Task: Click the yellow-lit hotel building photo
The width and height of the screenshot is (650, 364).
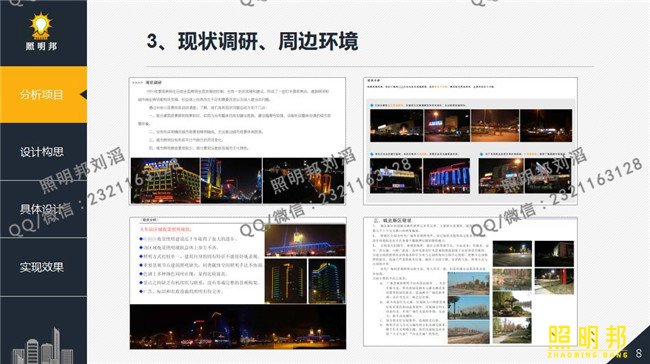Action: pos(165,181)
